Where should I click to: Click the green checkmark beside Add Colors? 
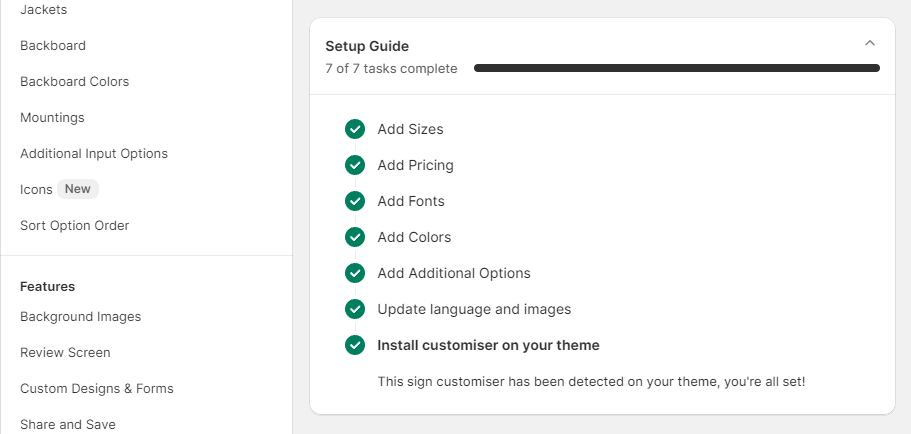[354, 237]
